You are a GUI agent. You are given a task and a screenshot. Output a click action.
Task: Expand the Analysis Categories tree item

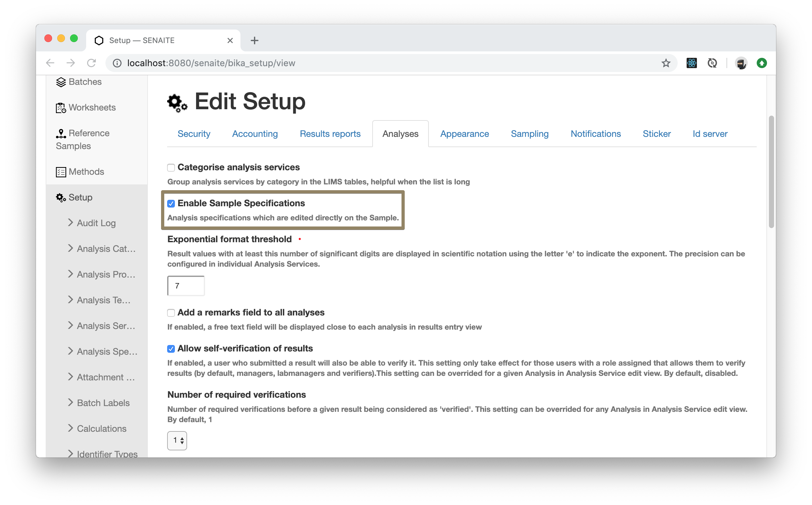tap(71, 248)
